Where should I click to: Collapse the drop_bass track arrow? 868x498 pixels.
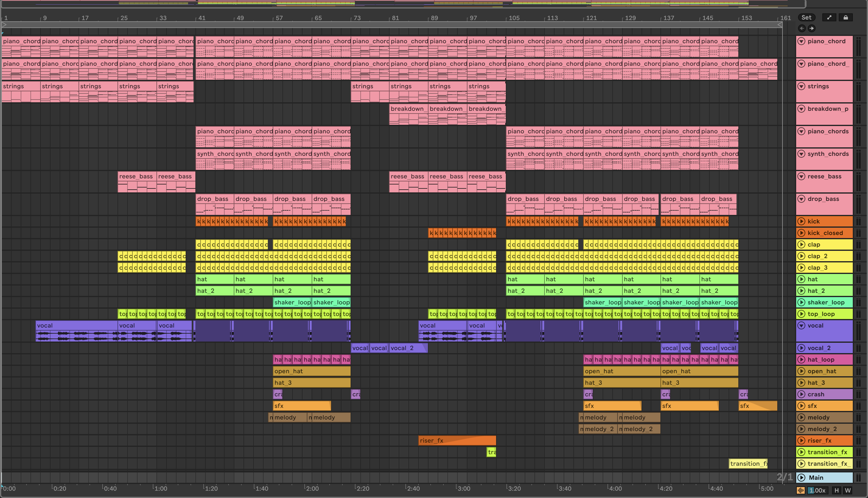(801, 199)
